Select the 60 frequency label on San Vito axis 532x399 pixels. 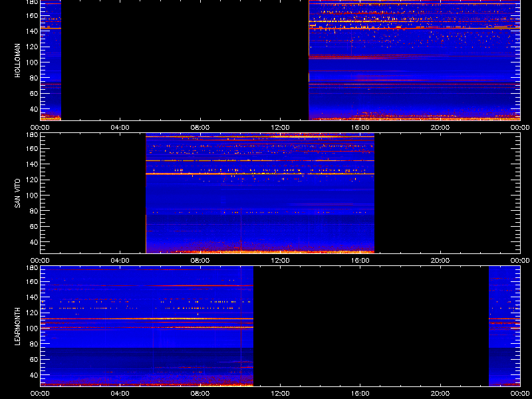click(x=35, y=226)
